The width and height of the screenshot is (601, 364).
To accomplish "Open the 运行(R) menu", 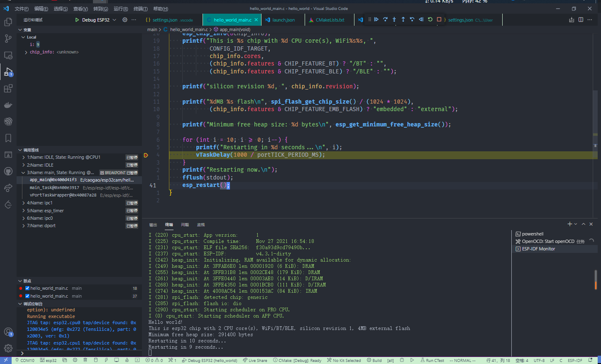I will [x=121, y=9].
